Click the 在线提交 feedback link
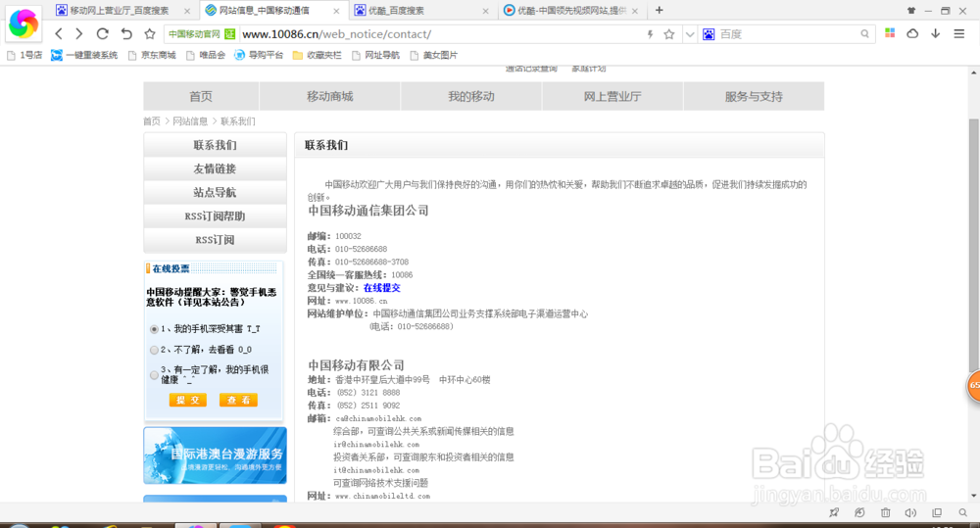The width and height of the screenshot is (980, 528). click(382, 288)
